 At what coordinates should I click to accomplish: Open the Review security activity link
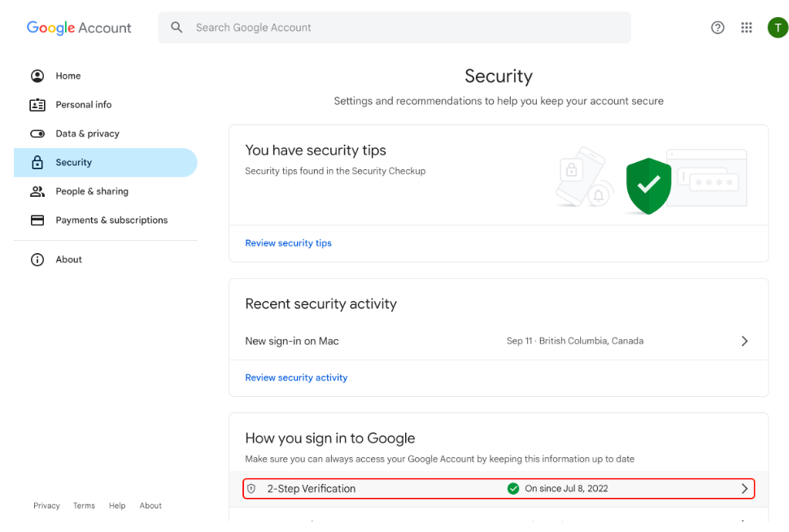pyautogui.click(x=296, y=377)
